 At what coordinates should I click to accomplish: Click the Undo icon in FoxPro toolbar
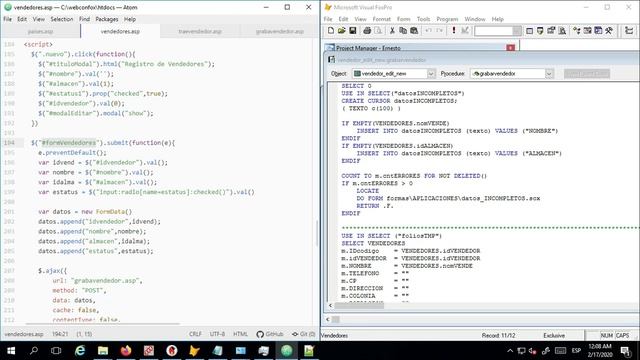coord(428,31)
